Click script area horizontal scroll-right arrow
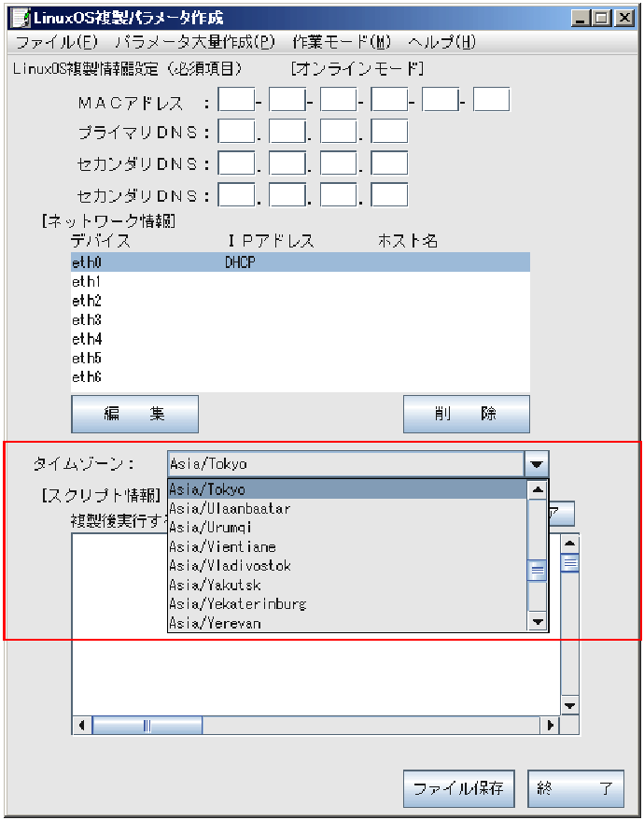 [x=551, y=726]
